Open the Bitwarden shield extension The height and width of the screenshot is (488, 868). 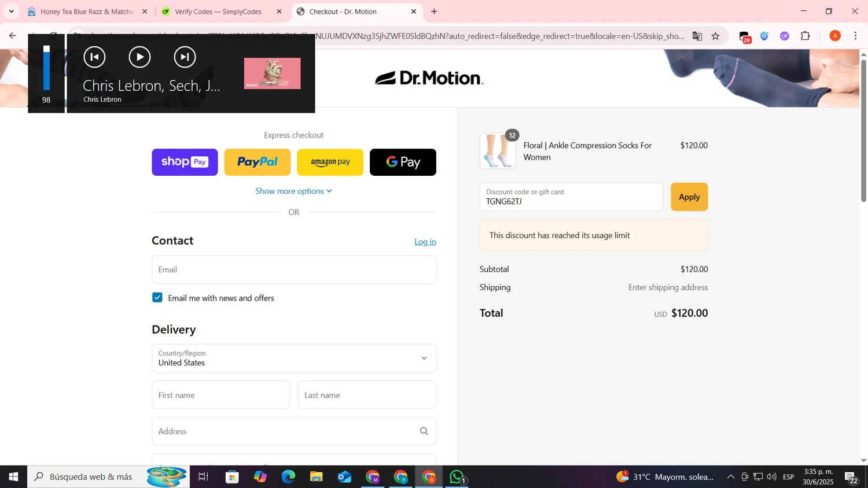tap(764, 36)
